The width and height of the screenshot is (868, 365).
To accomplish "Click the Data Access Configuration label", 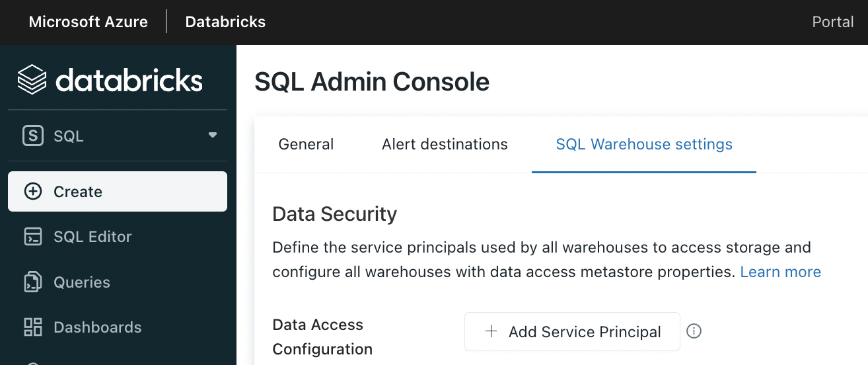I will (322, 337).
